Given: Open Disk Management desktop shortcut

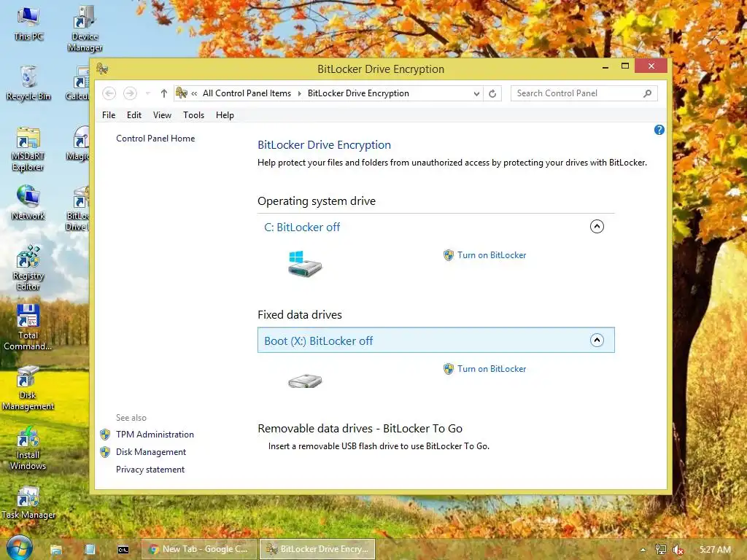Looking at the screenshot, I should 28,388.
